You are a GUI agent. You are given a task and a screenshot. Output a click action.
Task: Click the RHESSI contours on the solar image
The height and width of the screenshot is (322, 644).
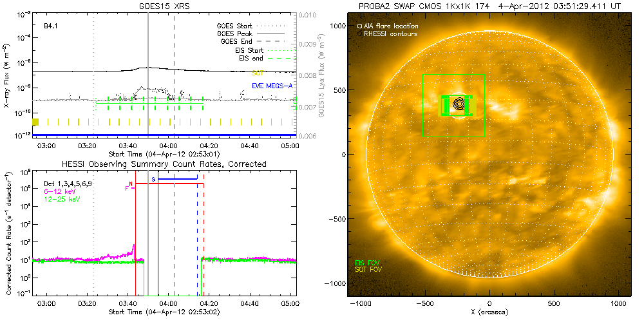coord(457,104)
